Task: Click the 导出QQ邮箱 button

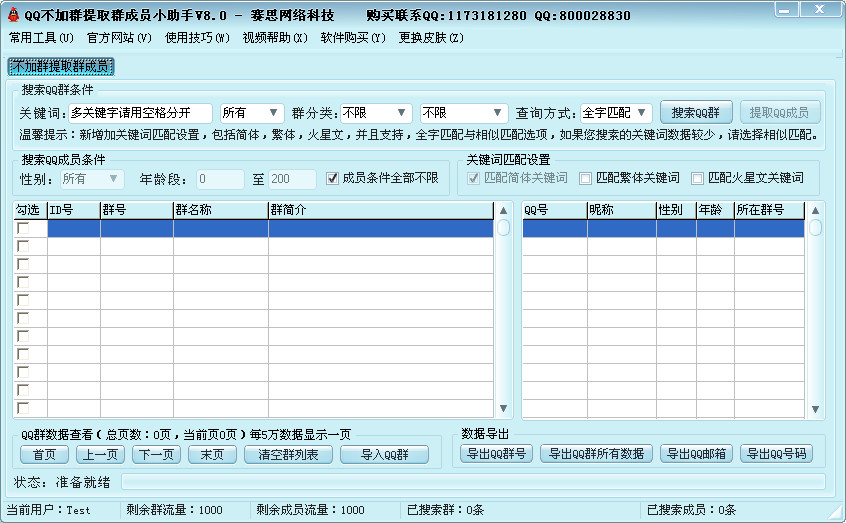Action: click(696, 453)
